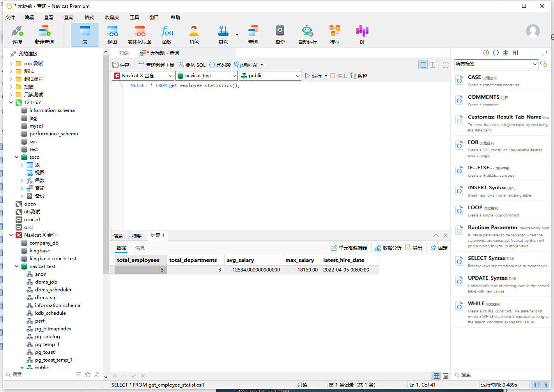Export results with 导出
The height and width of the screenshot is (392, 554).
[x=414, y=248]
